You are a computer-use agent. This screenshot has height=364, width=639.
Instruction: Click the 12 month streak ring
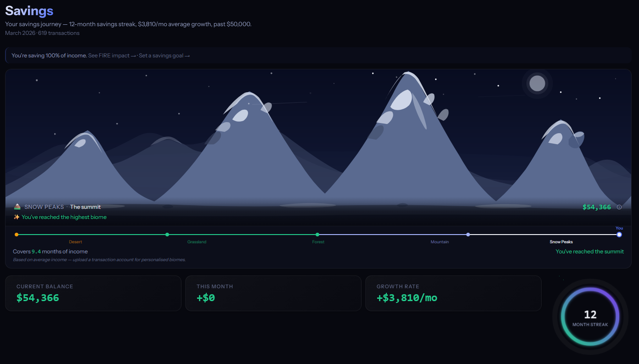tap(590, 317)
